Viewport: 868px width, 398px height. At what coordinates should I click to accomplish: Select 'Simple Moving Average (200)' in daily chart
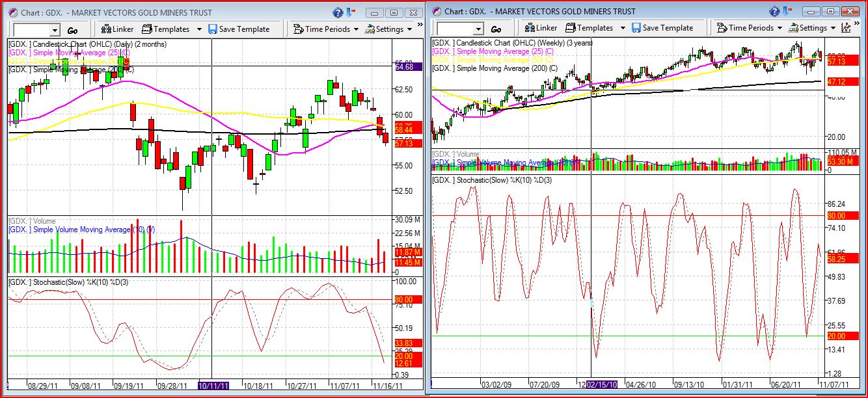tap(71, 69)
